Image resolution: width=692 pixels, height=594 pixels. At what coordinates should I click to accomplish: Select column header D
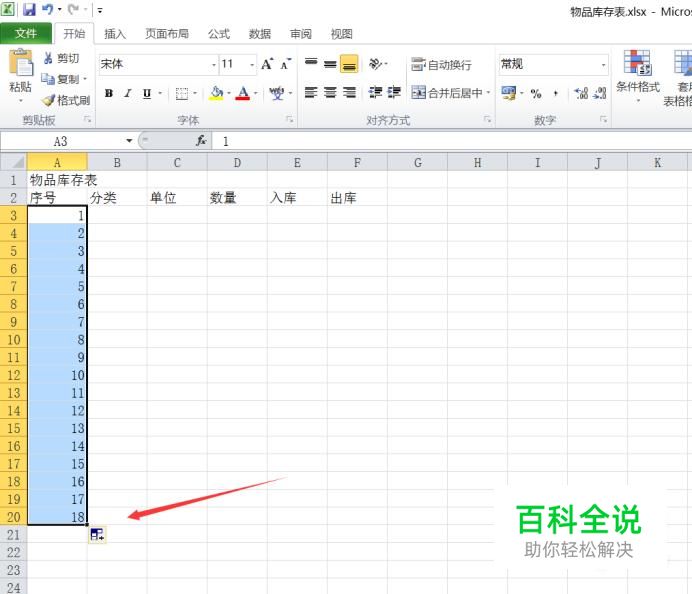click(237, 162)
